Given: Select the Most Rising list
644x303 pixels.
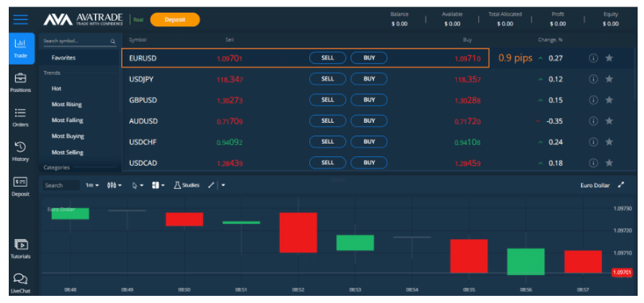Looking at the screenshot, I should click(66, 104).
